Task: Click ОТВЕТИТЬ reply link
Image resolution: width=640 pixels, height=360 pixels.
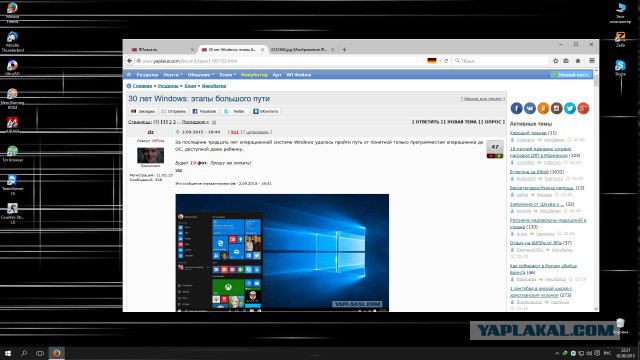Action: coord(427,122)
